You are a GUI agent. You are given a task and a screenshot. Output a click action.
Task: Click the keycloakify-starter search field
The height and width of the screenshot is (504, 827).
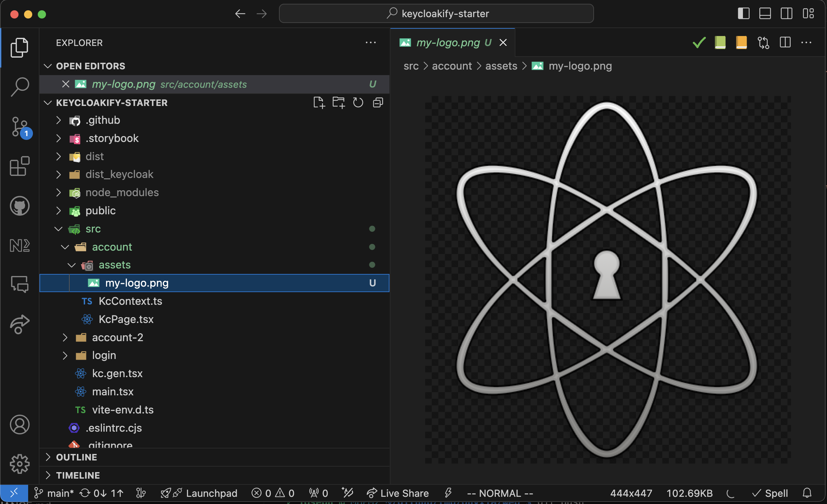436,14
